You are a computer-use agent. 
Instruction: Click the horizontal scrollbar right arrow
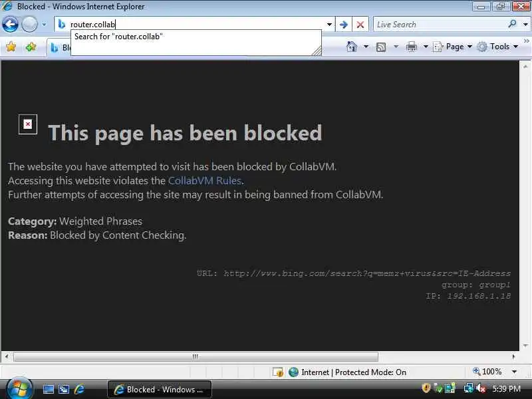[x=513, y=356]
